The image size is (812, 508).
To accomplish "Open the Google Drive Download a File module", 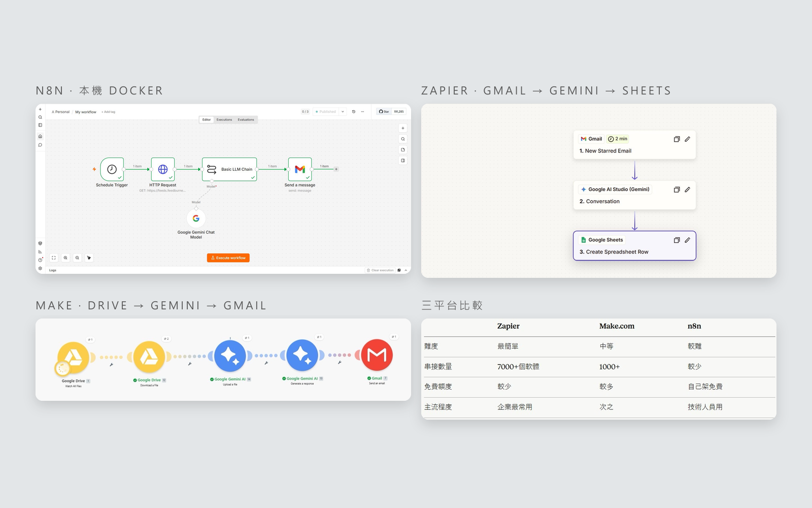I will tap(149, 357).
